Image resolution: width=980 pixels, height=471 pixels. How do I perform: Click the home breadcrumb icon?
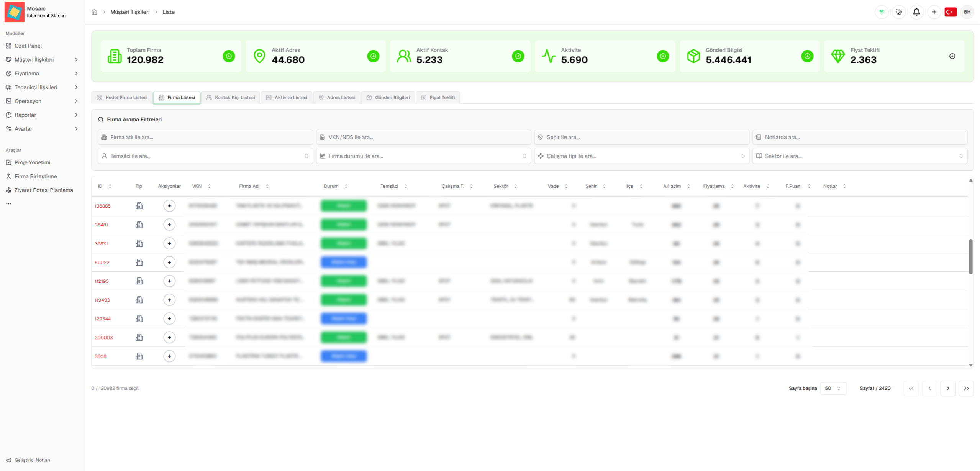click(94, 12)
